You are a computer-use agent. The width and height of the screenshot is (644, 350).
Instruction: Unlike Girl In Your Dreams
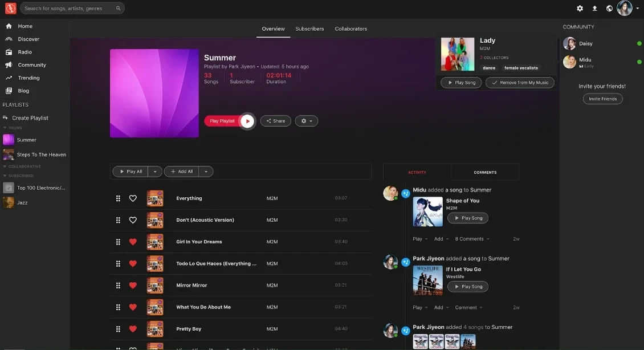point(133,242)
